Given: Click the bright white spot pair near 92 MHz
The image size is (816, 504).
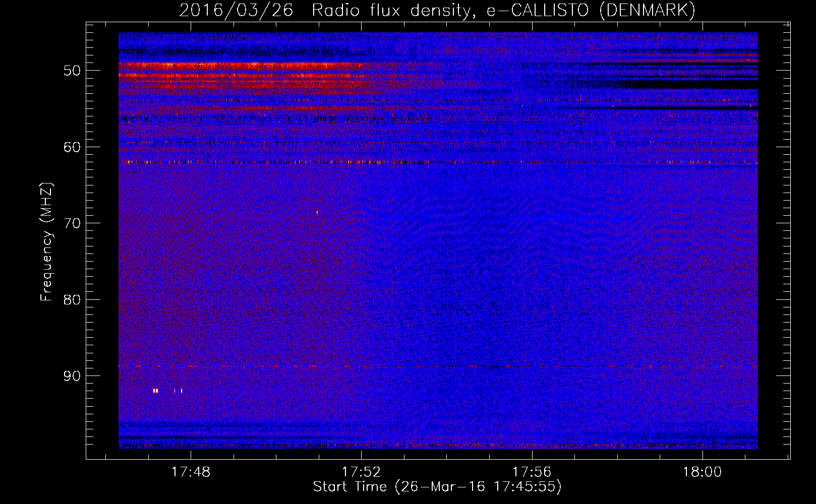Looking at the screenshot, I should click(x=155, y=391).
